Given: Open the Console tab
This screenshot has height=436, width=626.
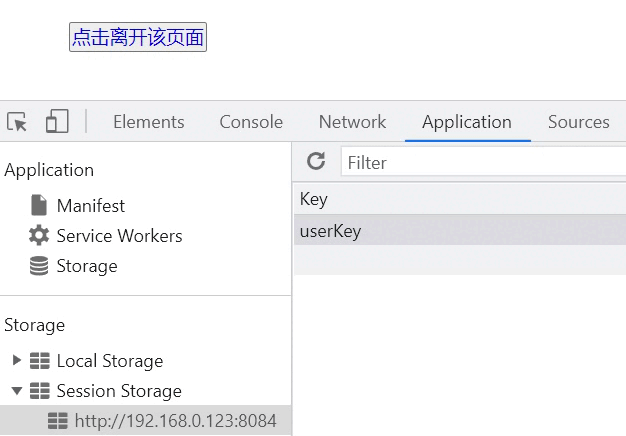Looking at the screenshot, I should [x=251, y=122].
